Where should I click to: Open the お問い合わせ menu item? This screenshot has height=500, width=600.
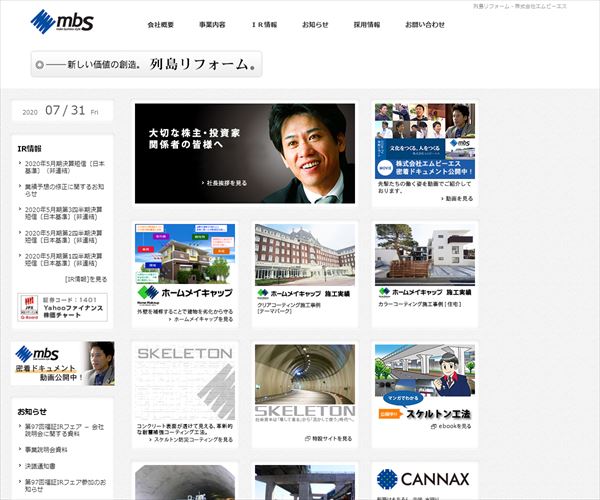[425, 24]
